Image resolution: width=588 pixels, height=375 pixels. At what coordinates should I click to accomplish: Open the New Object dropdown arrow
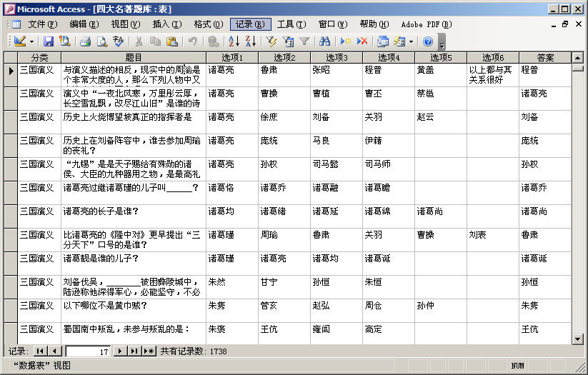[x=412, y=41]
